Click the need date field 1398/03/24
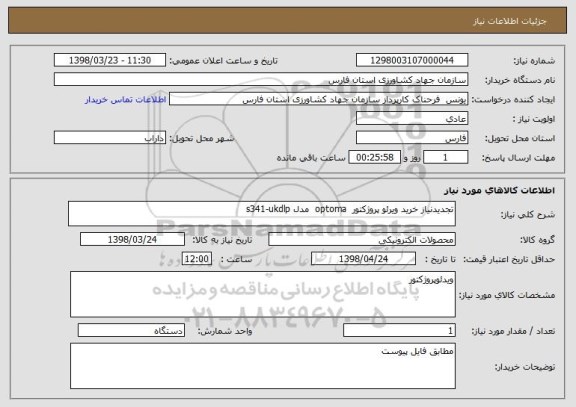 (132, 239)
